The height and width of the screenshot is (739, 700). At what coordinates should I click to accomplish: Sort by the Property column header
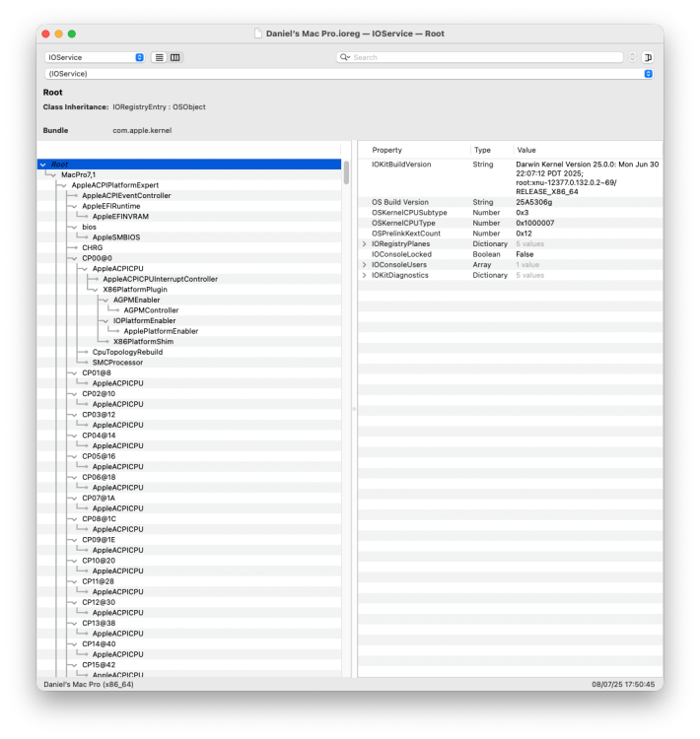[386, 150]
